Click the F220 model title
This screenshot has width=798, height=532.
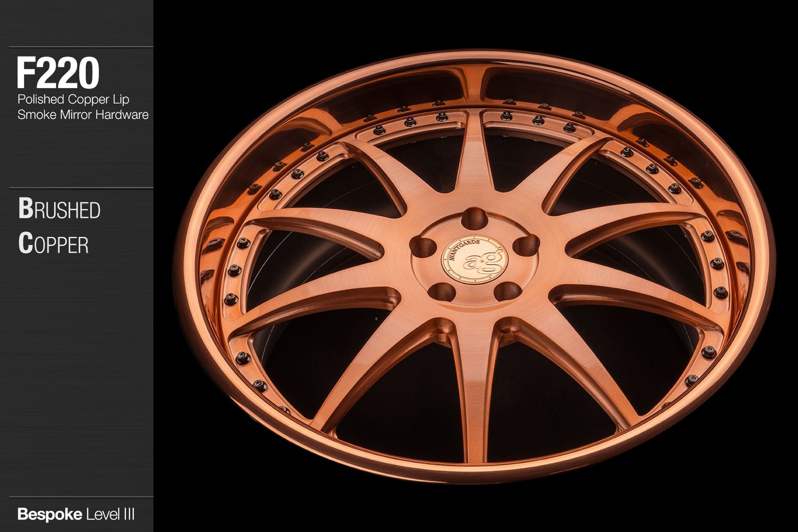58,73
